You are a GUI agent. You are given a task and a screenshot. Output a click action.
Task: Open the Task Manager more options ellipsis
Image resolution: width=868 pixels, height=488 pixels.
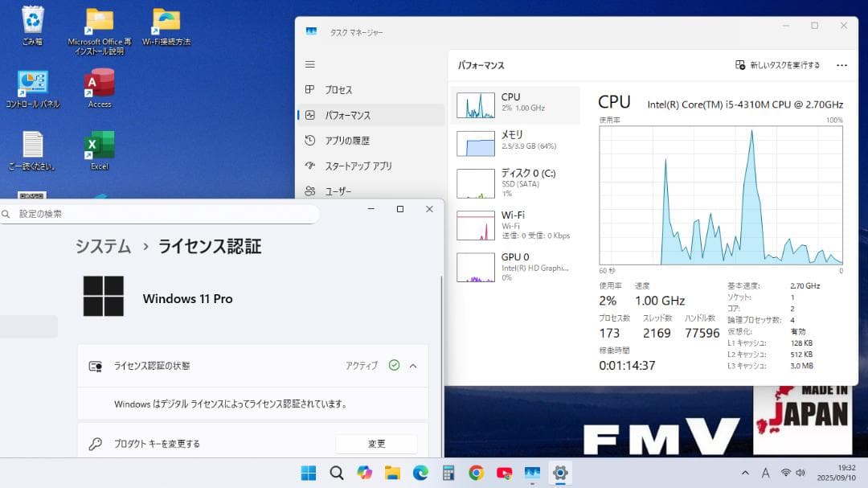842,65
